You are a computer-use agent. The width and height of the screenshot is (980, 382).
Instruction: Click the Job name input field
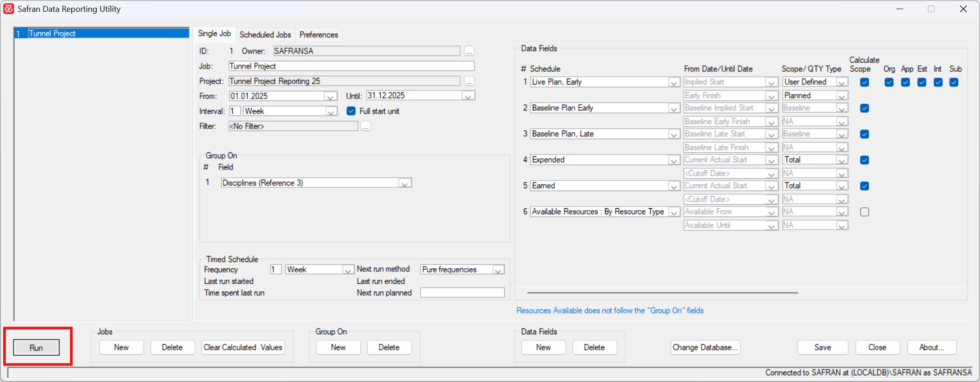(x=351, y=66)
